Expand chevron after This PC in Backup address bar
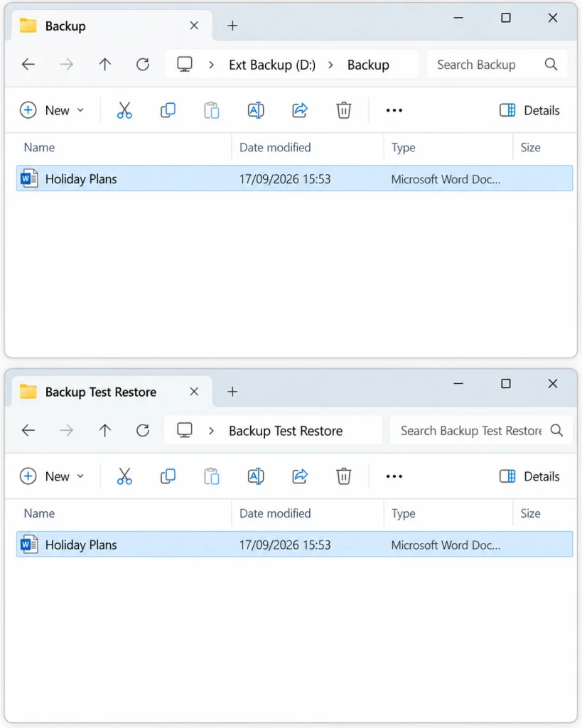582x728 pixels. (211, 65)
